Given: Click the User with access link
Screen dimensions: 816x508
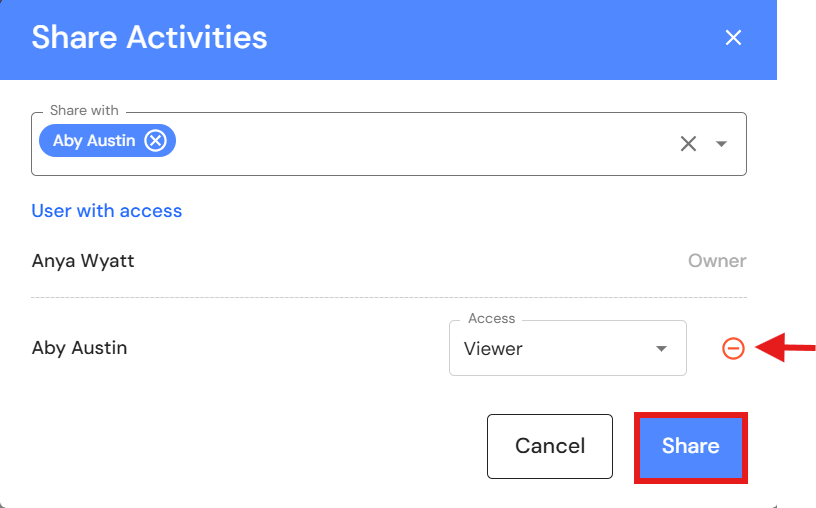Looking at the screenshot, I should click(107, 211).
